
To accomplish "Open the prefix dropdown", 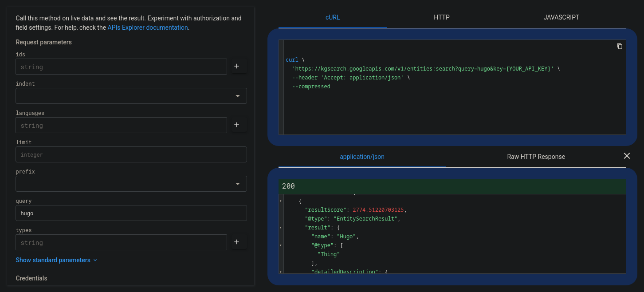I will pos(131,184).
